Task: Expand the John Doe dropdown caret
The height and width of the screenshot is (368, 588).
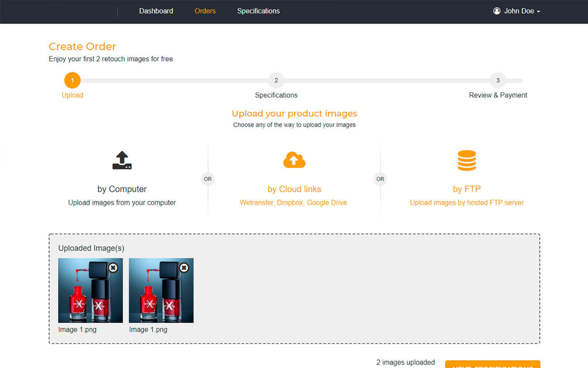Action: (538, 12)
